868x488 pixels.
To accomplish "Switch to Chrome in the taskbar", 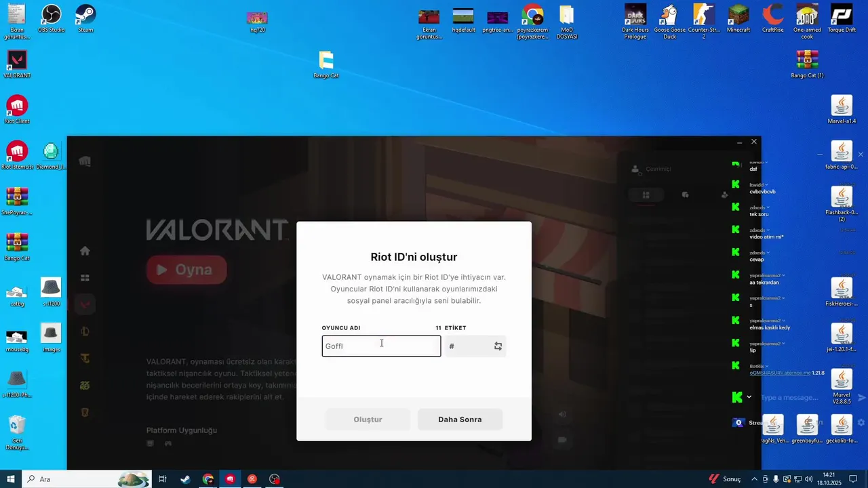I will [x=208, y=479].
